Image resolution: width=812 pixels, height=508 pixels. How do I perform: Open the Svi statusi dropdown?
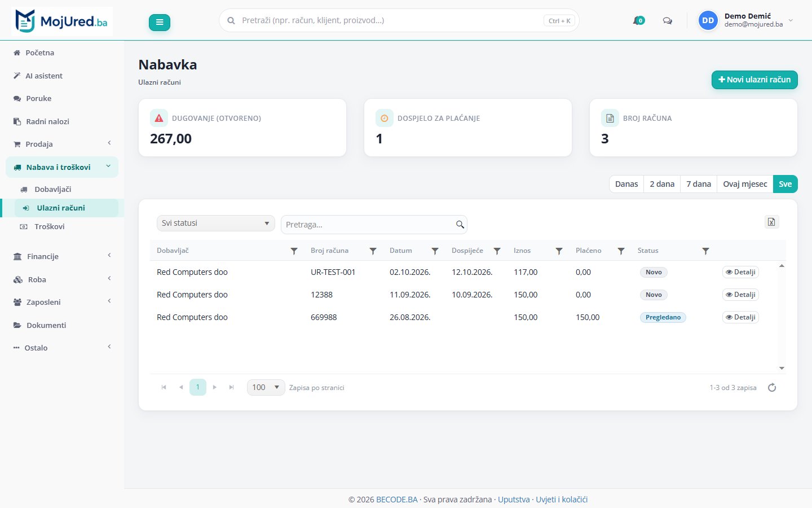[215, 223]
